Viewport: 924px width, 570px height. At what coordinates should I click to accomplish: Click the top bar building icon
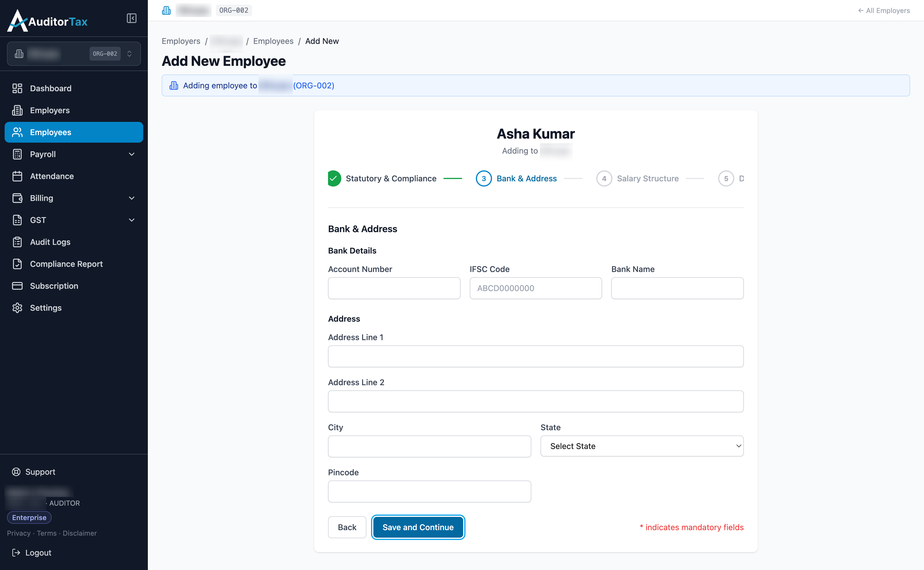[166, 10]
